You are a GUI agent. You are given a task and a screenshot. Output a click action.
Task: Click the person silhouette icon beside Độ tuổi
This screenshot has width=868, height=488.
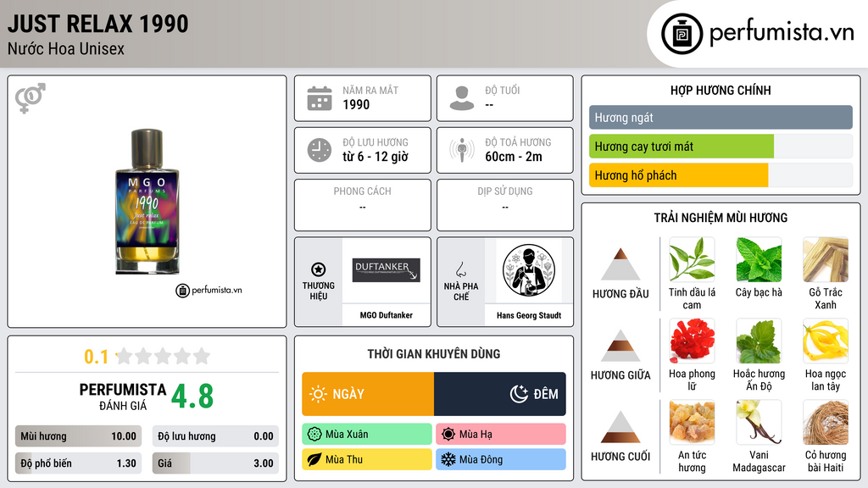click(x=462, y=98)
